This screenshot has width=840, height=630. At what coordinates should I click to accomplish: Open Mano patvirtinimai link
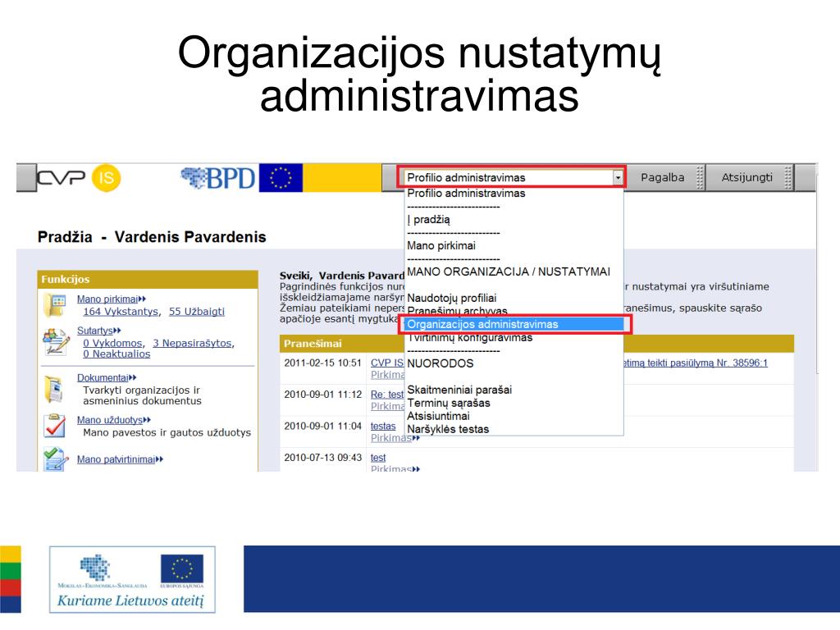(x=120, y=459)
